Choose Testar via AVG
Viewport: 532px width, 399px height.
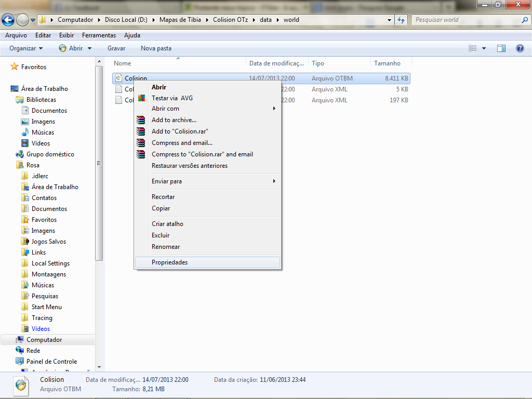click(208, 98)
